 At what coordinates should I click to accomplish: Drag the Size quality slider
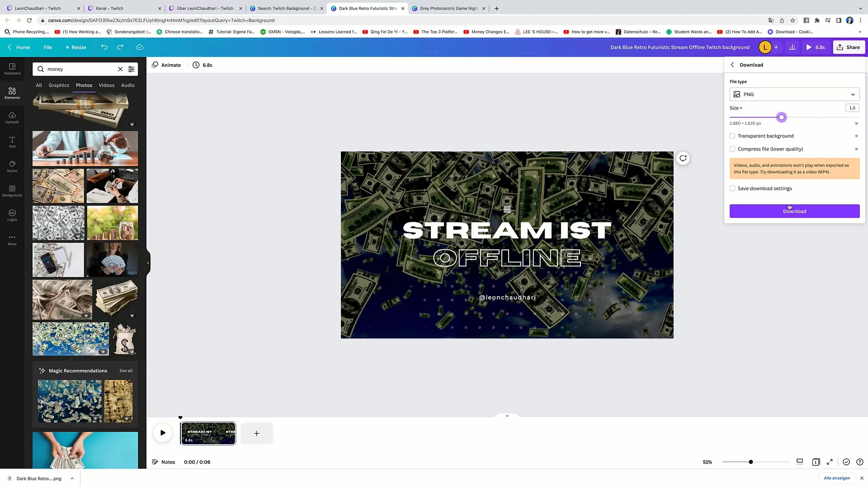782,117
